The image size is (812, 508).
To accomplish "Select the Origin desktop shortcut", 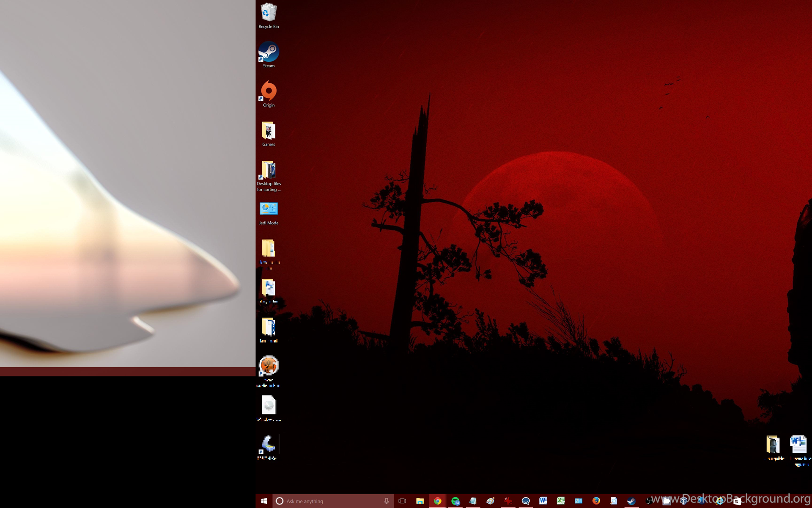I will (269, 91).
